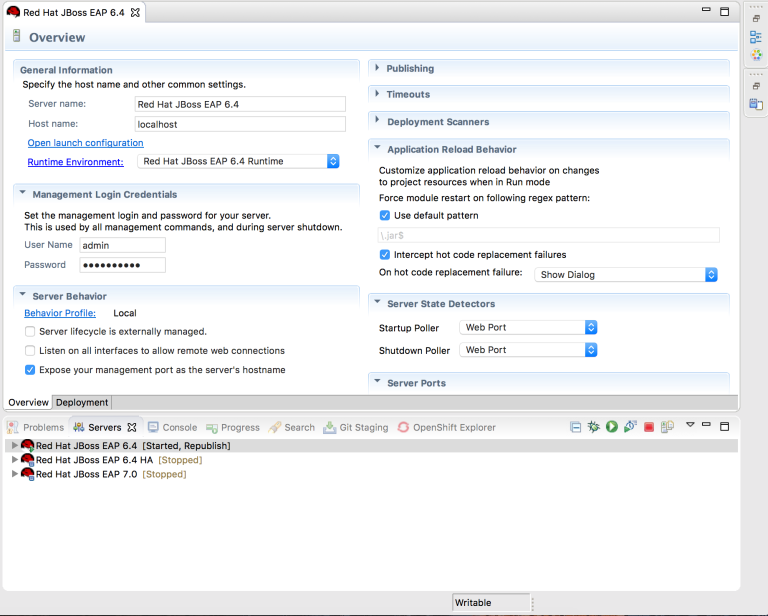The image size is (768, 616).
Task: Start the server in debug mode
Action: [594, 427]
